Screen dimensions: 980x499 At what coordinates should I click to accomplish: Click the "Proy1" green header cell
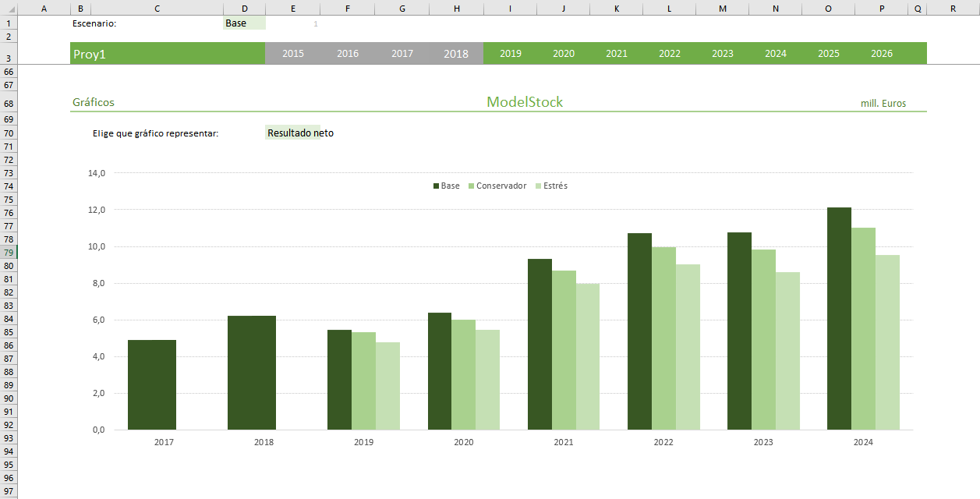pos(167,54)
